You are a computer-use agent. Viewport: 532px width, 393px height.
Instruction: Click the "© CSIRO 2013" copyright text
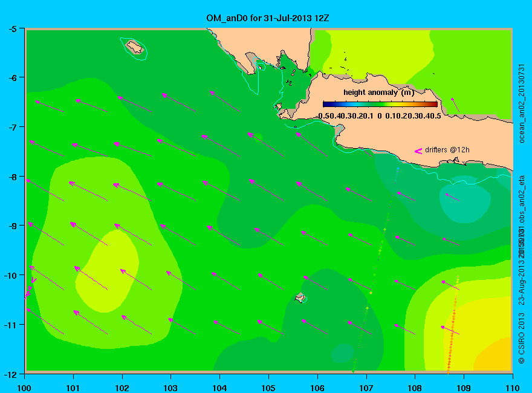coord(522,338)
